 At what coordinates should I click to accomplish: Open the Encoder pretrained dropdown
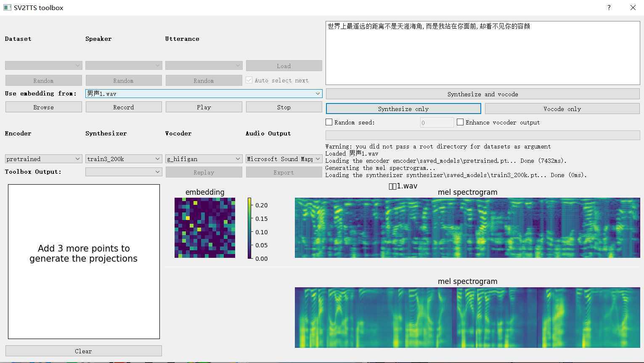(x=43, y=159)
